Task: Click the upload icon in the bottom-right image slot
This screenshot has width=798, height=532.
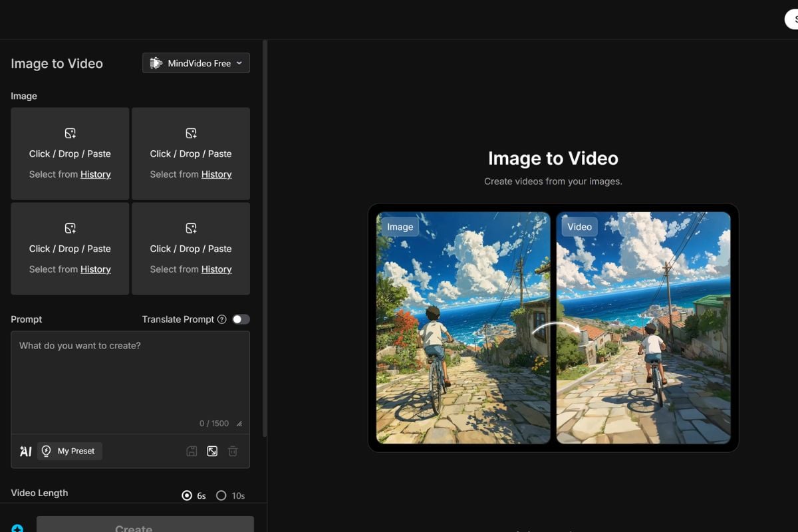Action: [191, 228]
